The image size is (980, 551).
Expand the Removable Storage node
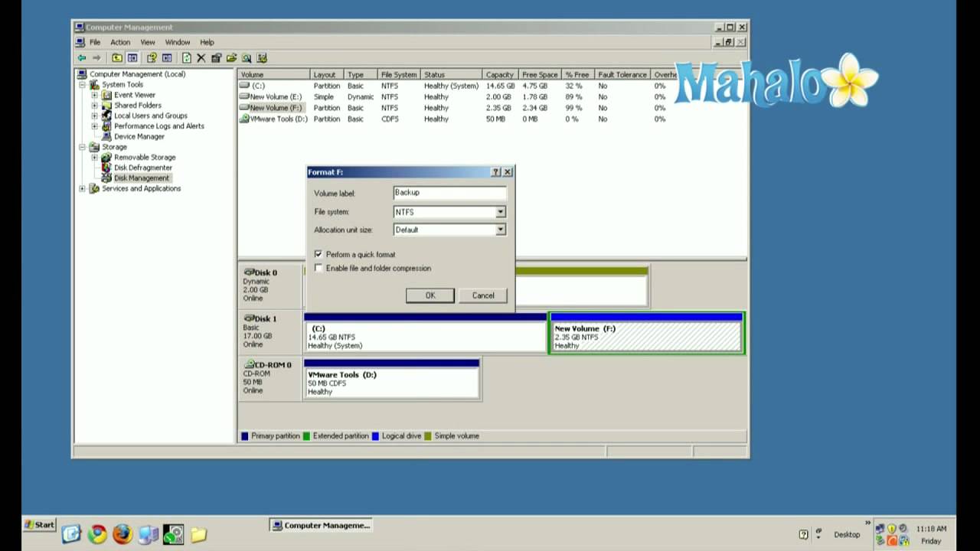tap(95, 157)
